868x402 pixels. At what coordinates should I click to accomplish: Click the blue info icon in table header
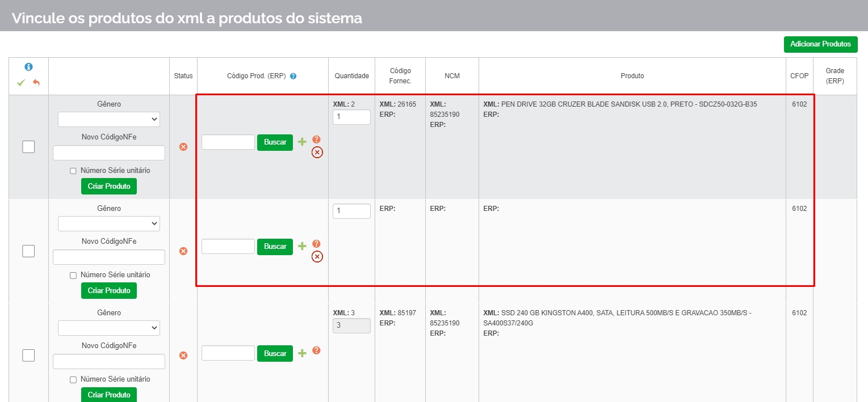28,67
